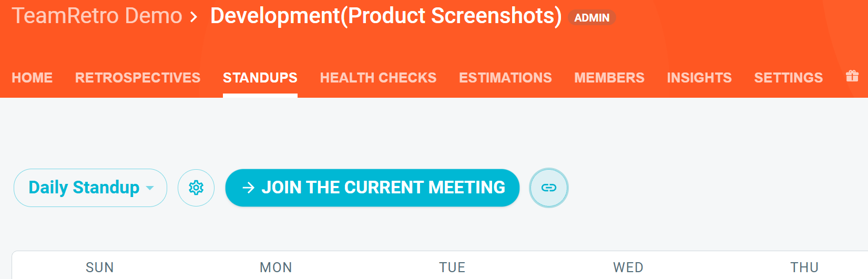Select the Standups tab

pos(260,78)
